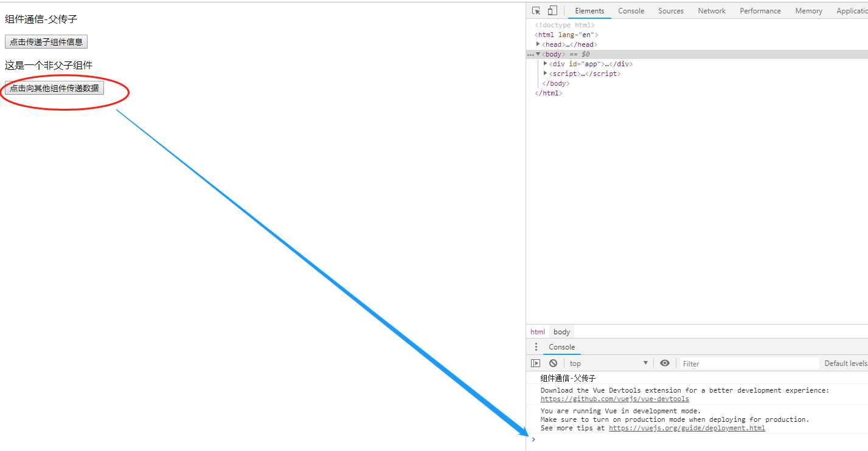This screenshot has height=451, width=868.
Task: Open the vuejs.org deployment guide link
Action: 687,428
